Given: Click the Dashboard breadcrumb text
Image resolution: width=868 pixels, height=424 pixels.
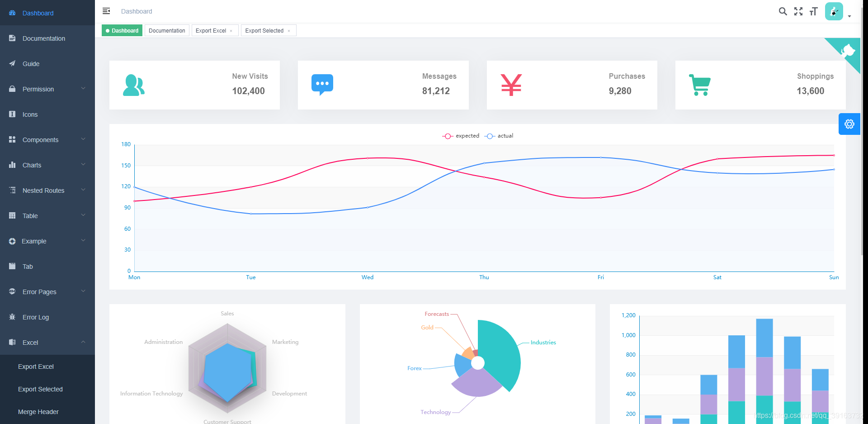Looking at the screenshot, I should [x=137, y=11].
